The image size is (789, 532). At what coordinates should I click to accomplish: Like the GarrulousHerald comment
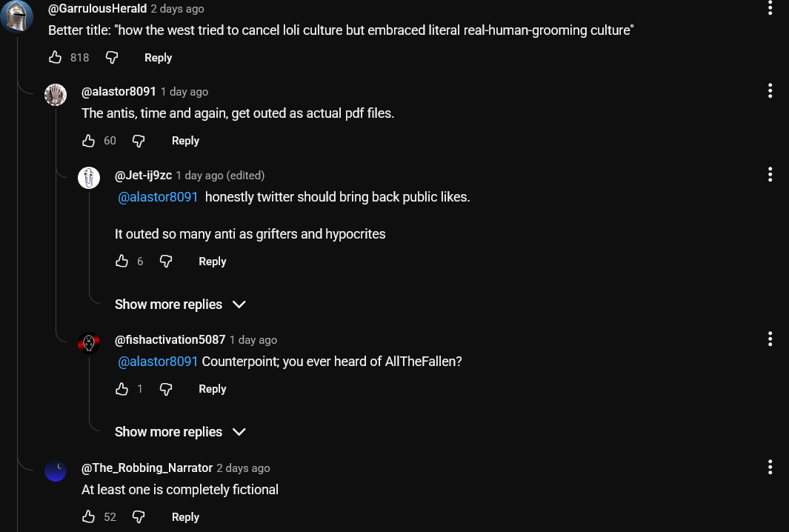56,58
